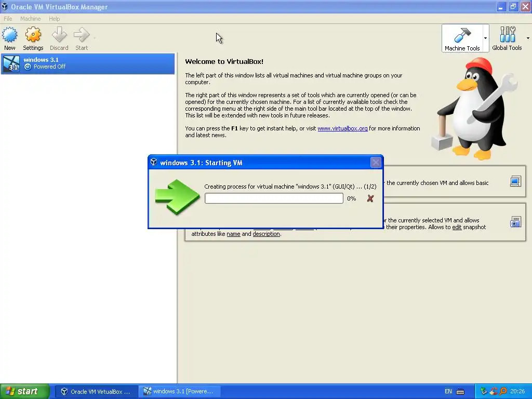Screen dimensions: 532x399
Task: Close the Starting VM dialog
Action: click(x=376, y=163)
